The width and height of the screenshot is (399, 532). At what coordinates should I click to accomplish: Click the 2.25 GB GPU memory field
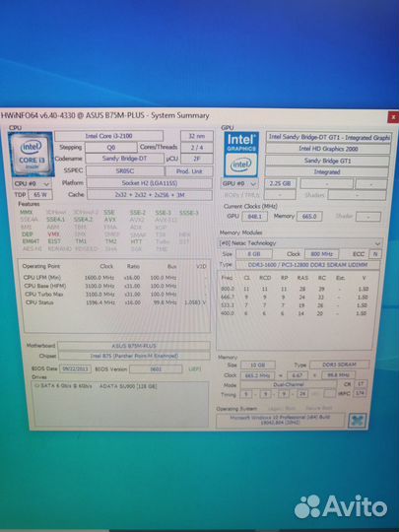click(x=280, y=183)
